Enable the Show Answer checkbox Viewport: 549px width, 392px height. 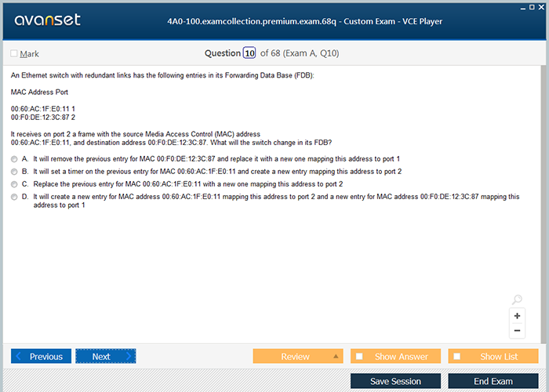tap(360, 357)
